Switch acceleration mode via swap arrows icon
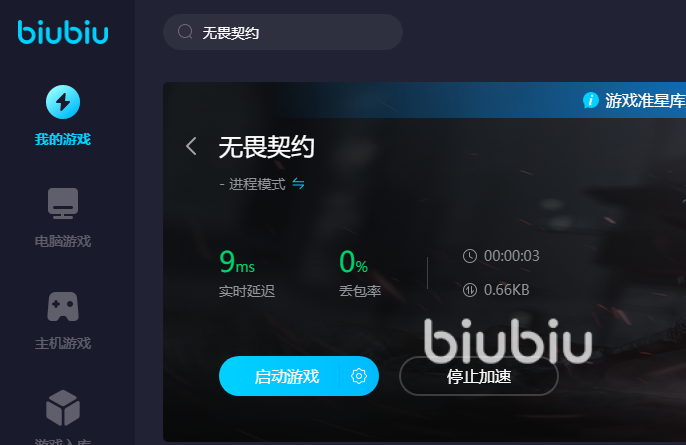Image resolution: width=686 pixels, height=445 pixels. (298, 183)
